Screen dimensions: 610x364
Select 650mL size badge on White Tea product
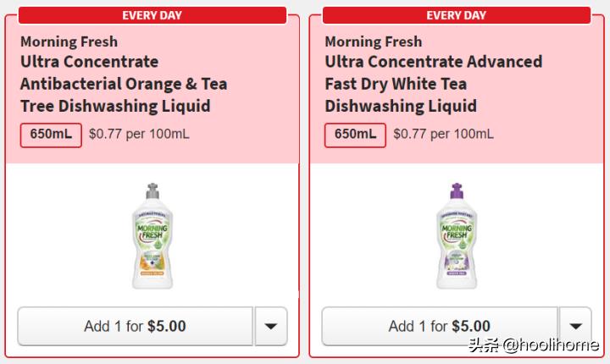(x=356, y=135)
